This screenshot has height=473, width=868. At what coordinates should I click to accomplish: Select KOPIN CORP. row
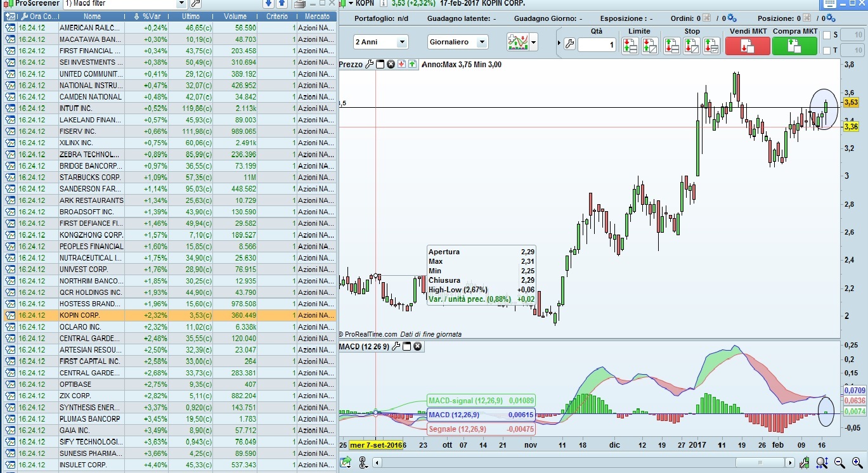tap(170, 315)
